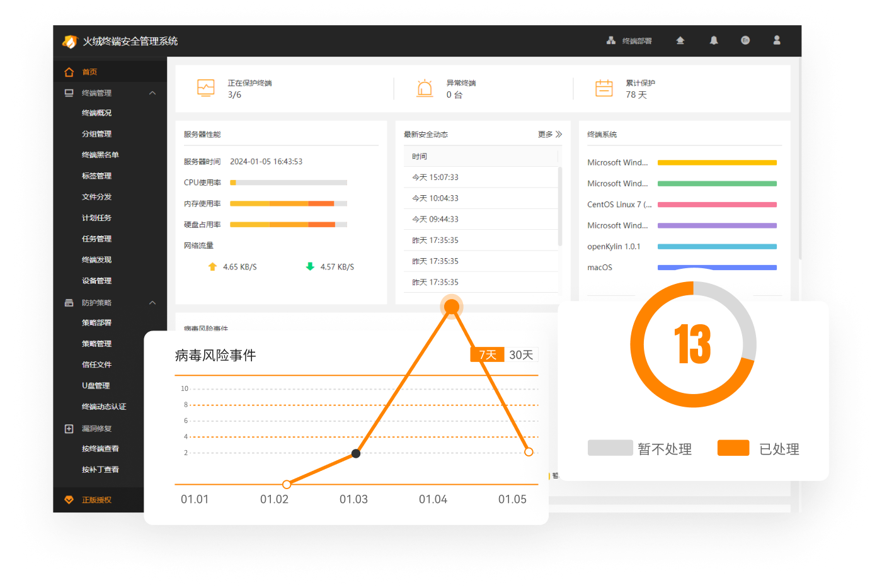The image size is (882, 588).
Task: Open 信任文件 menu item
Action: [96, 365]
